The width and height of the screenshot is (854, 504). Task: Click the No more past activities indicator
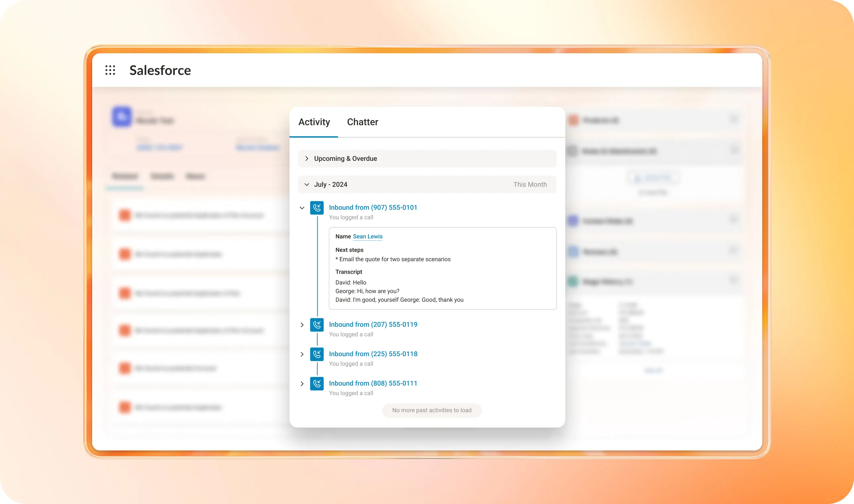click(432, 410)
